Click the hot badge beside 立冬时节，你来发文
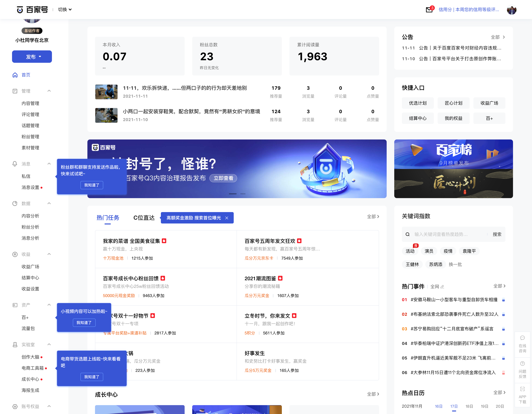 click(294, 316)
